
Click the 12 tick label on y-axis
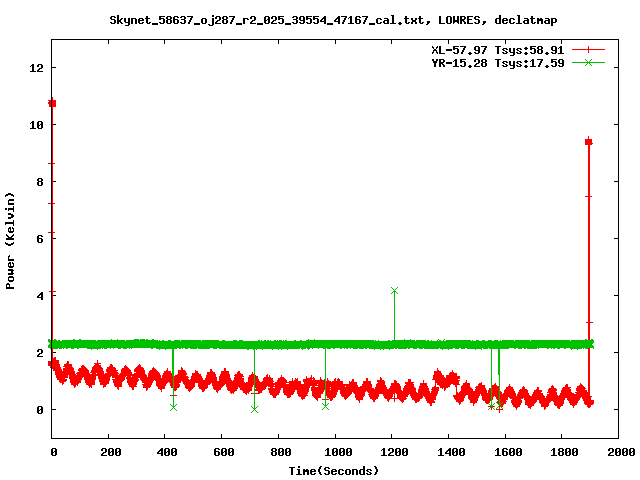pos(36,68)
